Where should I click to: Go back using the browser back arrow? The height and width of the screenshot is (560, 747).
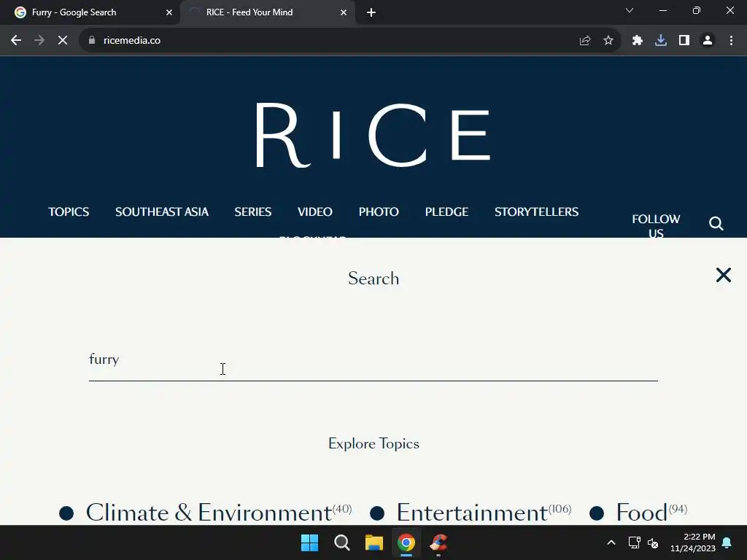pos(16,41)
